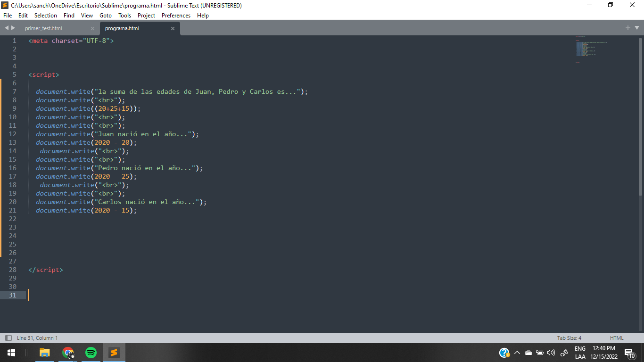Viewport: 644px width, 362px height.
Task: Click line number 28 in gutter
Action: [x=13, y=270]
